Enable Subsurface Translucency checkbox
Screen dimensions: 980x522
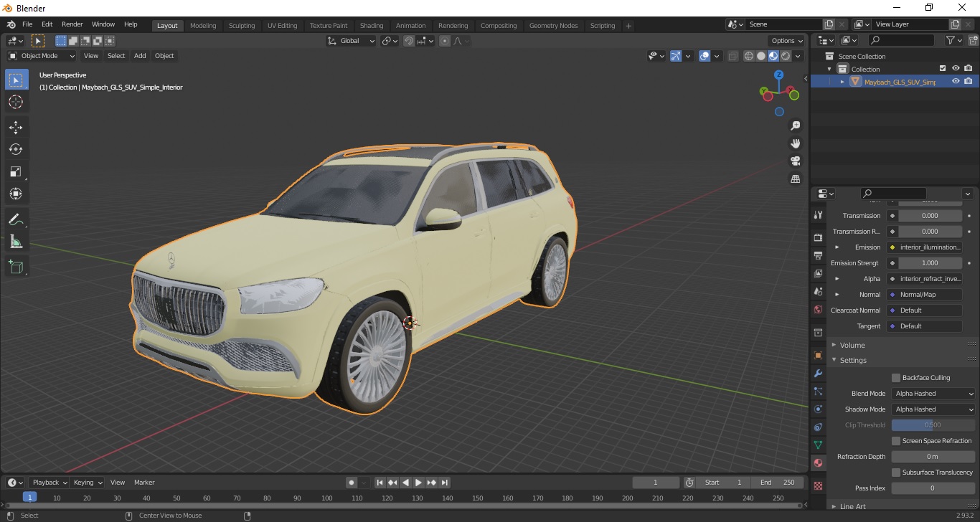coord(896,473)
